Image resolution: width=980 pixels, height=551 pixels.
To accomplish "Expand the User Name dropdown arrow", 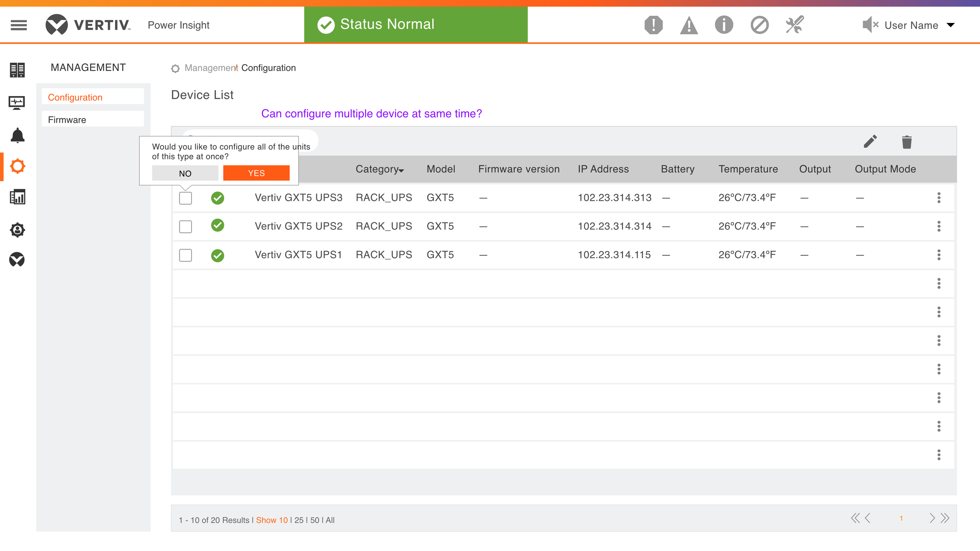I will 951,25.
